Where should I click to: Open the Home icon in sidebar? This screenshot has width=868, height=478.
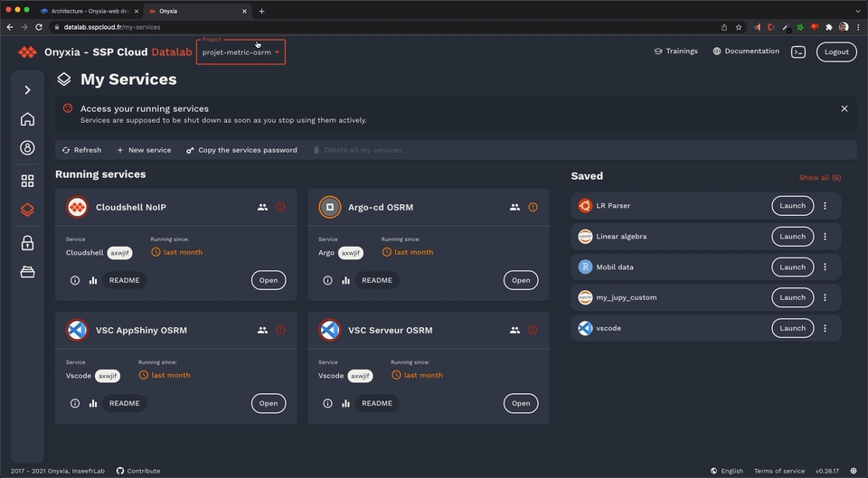pos(27,119)
